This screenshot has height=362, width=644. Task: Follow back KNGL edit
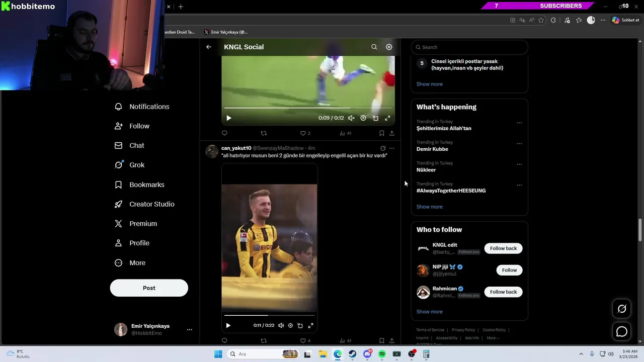(x=503, y=248)
